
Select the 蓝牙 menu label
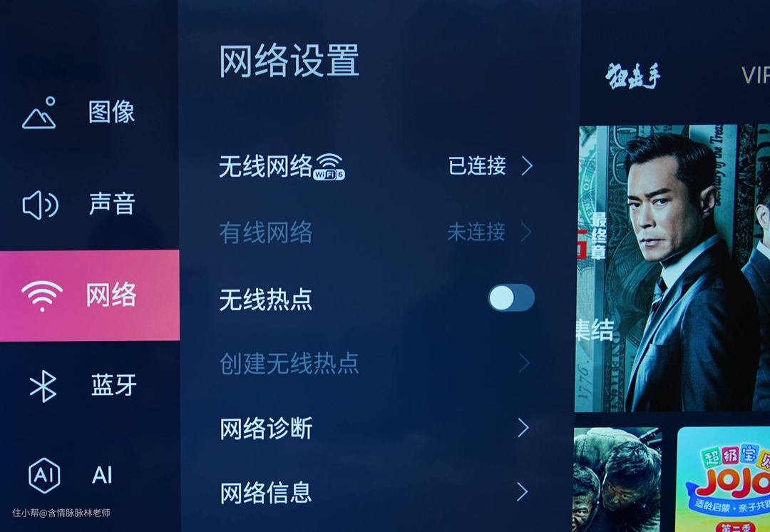[x=113, y=385]
